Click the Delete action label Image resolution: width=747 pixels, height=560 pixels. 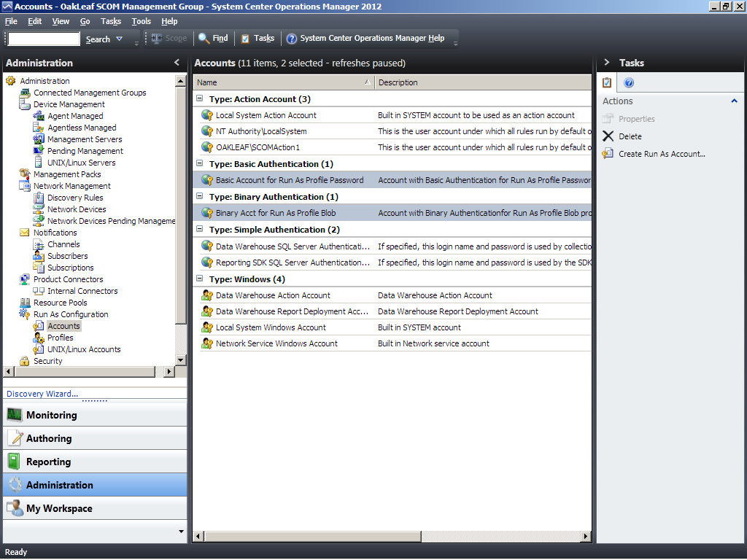[630, 136]
